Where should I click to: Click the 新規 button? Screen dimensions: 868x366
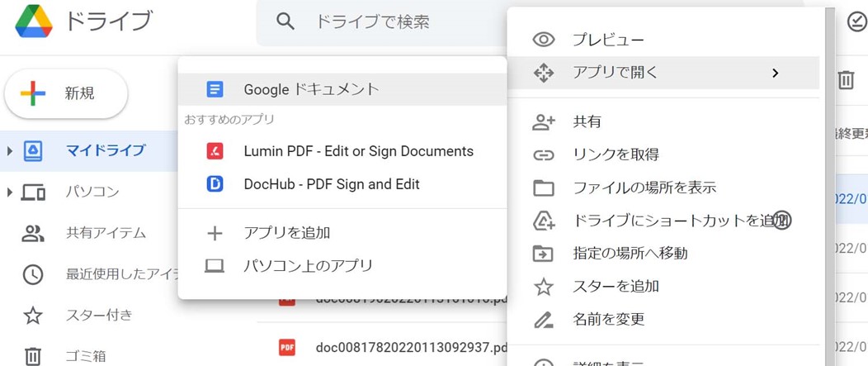tap(66, 93)
